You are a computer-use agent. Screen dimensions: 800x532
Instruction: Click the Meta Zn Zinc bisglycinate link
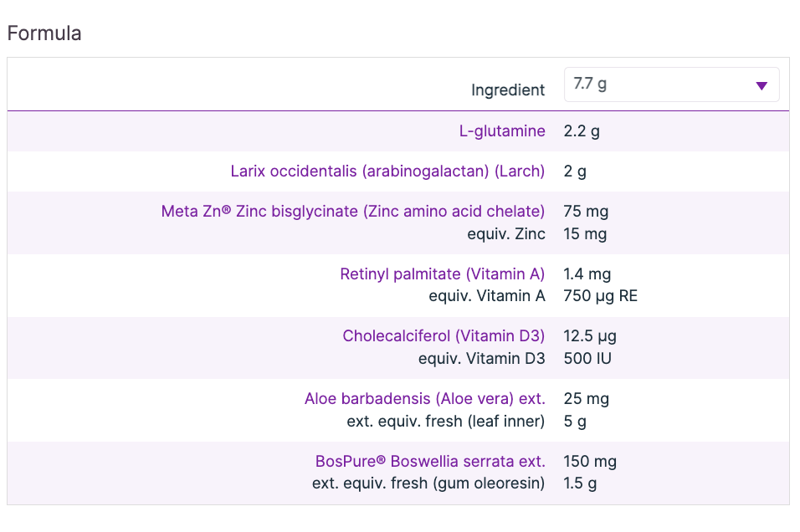coord(352,211)
